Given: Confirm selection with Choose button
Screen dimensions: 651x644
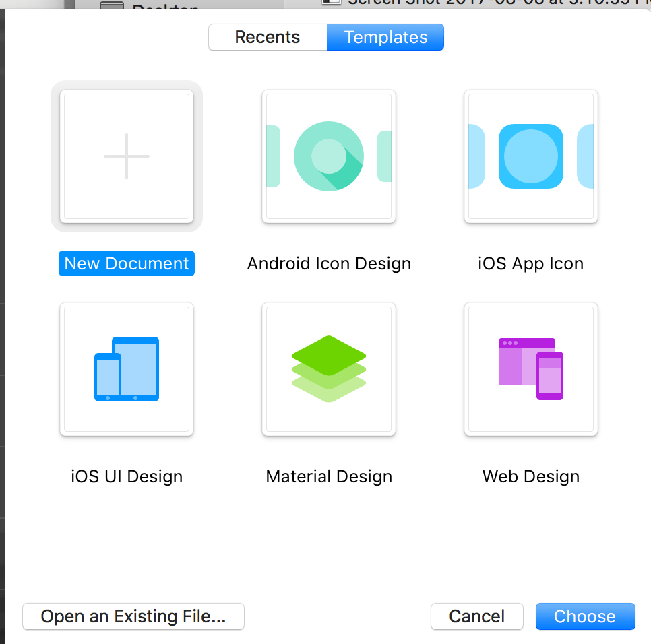Looking at the screenshot, I should (x=586, y=616).
